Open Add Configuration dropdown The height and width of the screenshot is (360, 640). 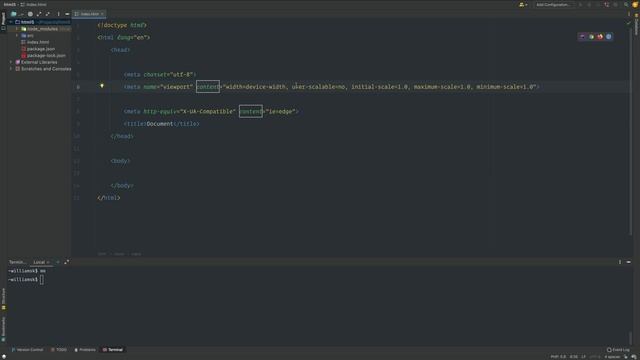[553, 4]
